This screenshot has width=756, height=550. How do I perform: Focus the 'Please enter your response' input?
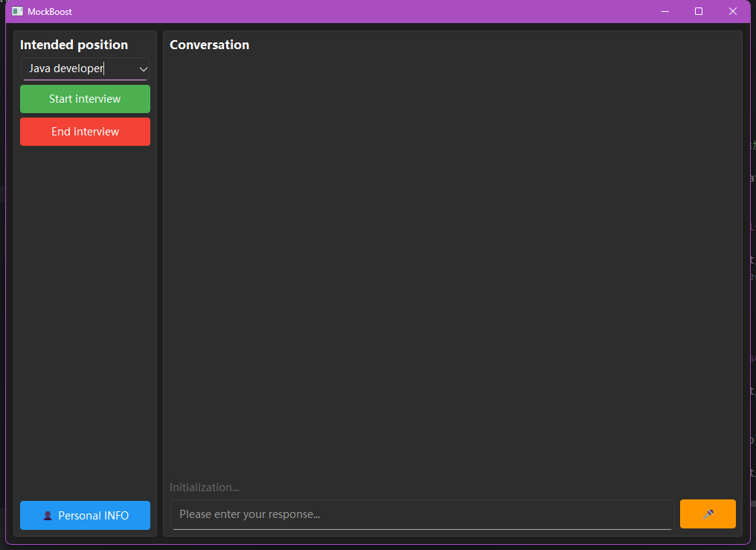click(422, 514)
